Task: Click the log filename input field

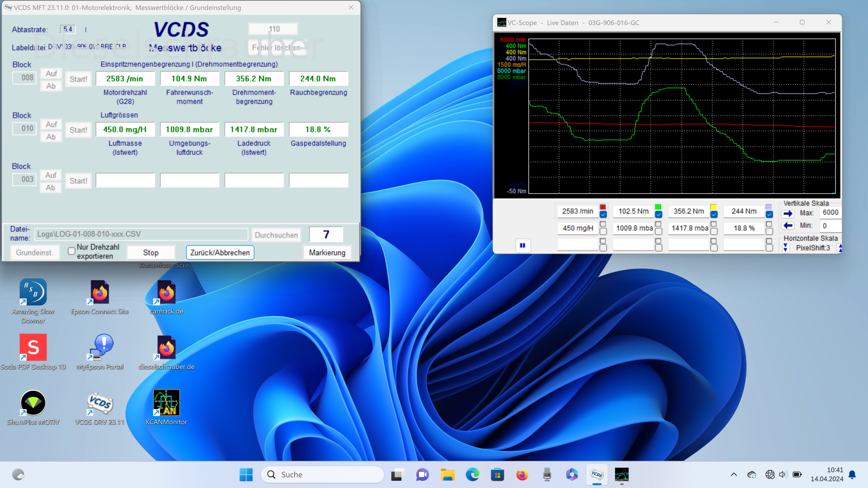Action: click(141, 233)
